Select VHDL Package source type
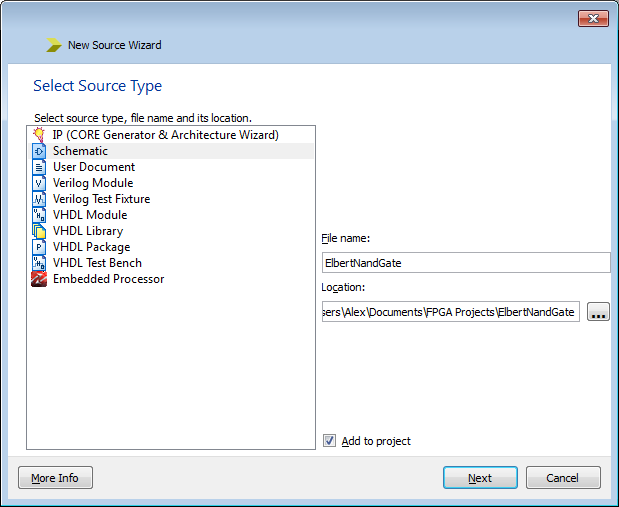The image size is (619, 507). [91, 247]
